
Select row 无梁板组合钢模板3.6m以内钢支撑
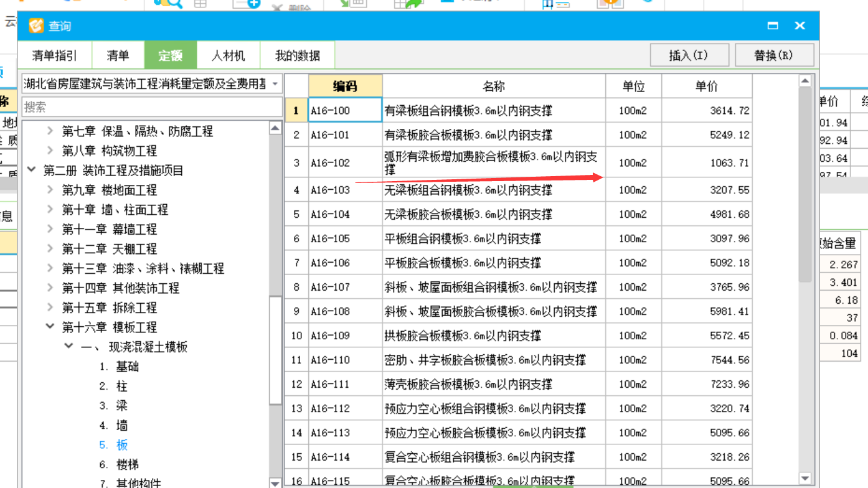tap(518, 190)
